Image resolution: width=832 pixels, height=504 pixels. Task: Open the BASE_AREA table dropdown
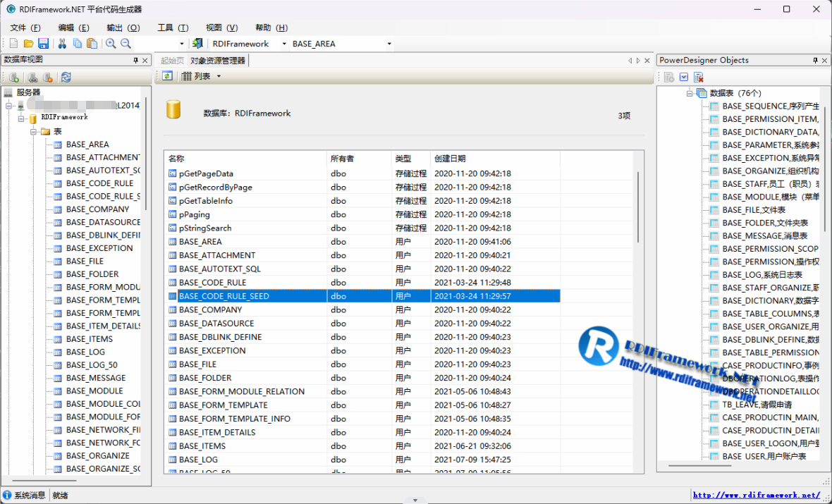coord(389,44)
